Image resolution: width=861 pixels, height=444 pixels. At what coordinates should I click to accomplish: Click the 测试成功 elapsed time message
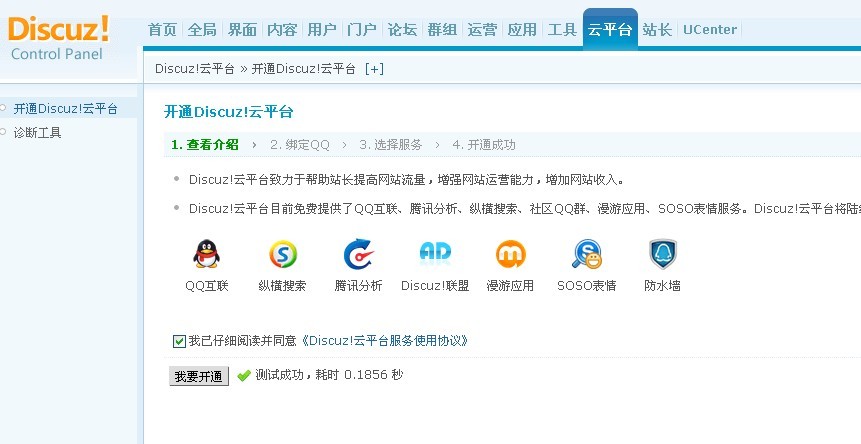[x=329, y=375]
